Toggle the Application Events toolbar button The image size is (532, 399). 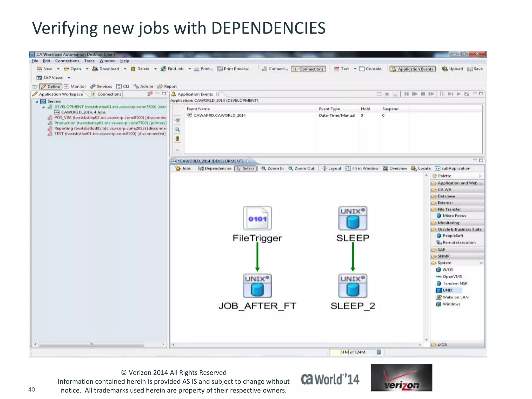click(x=413, y=69)
